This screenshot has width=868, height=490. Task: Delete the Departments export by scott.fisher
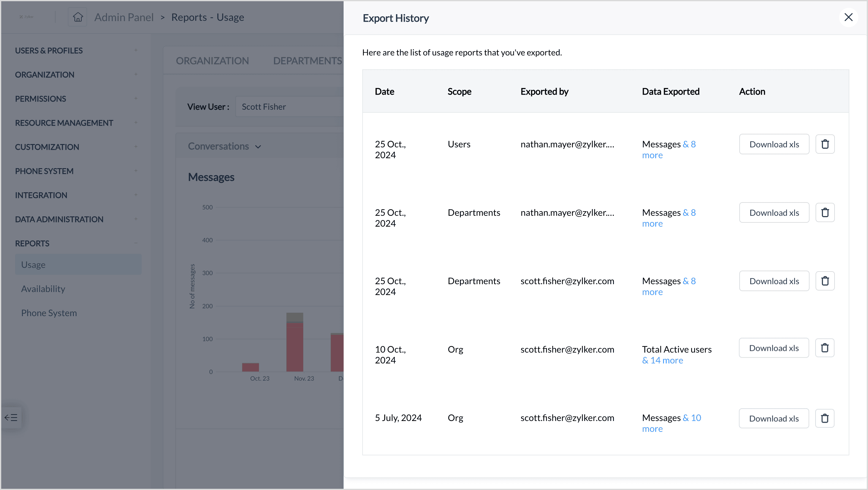tap(825, 281)
